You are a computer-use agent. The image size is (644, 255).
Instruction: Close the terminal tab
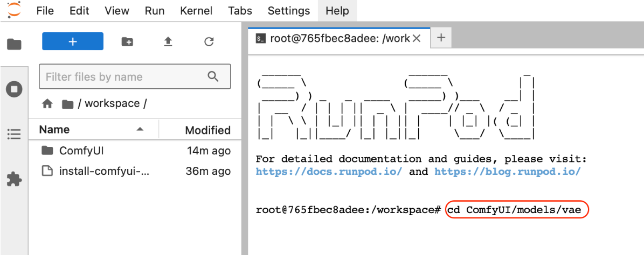point(417,38)
